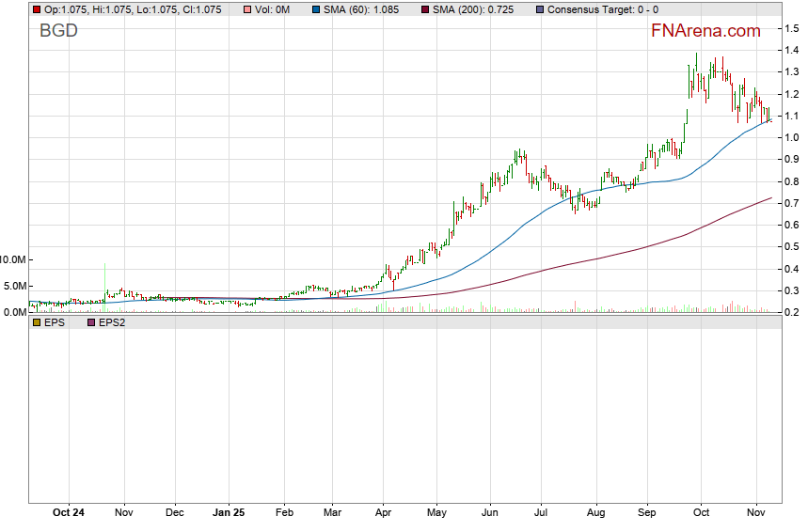Click the dark red SMA (200) legend swatch

tap(425, 9)
